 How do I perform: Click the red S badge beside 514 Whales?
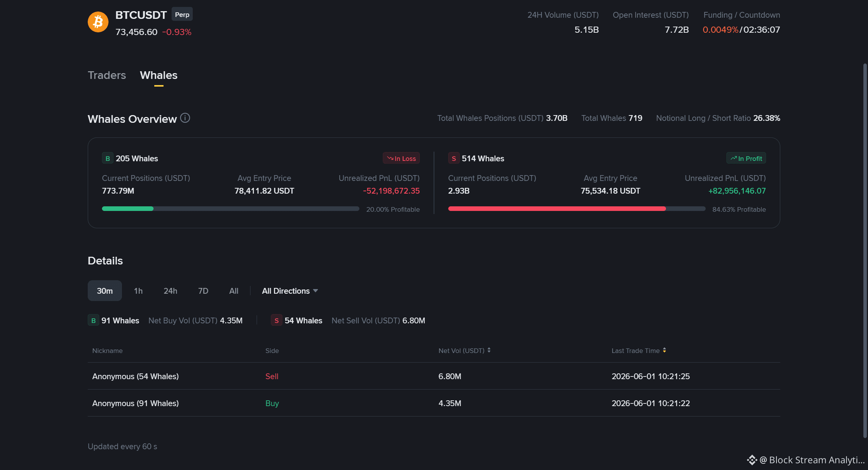coord(454,158)
